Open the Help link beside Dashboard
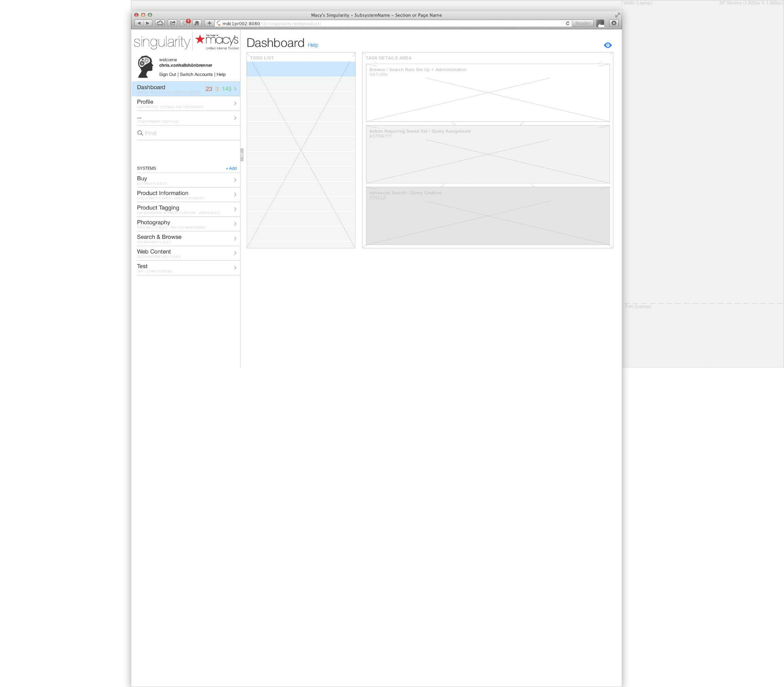 tap(313, 45)
